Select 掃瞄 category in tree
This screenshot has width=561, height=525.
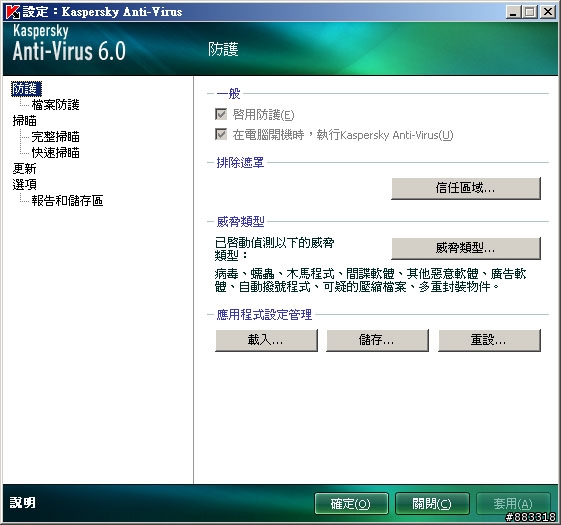point(25,121)
